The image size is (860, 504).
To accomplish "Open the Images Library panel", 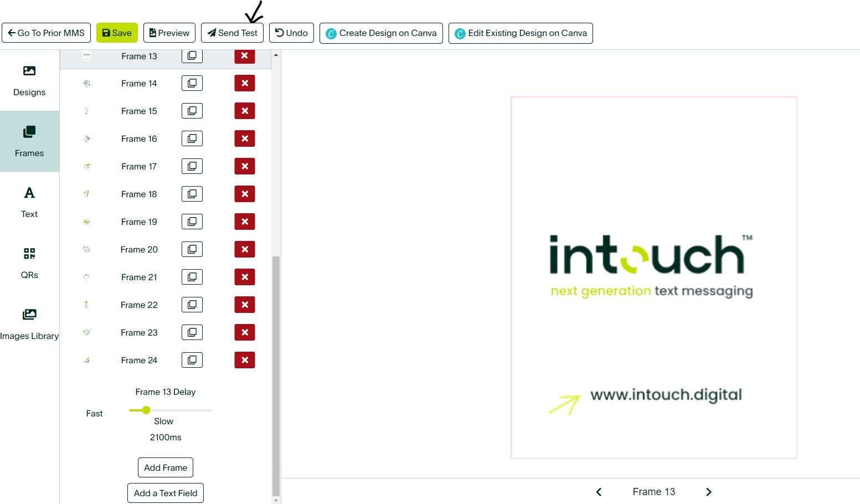I will click(x=29, y=324).
